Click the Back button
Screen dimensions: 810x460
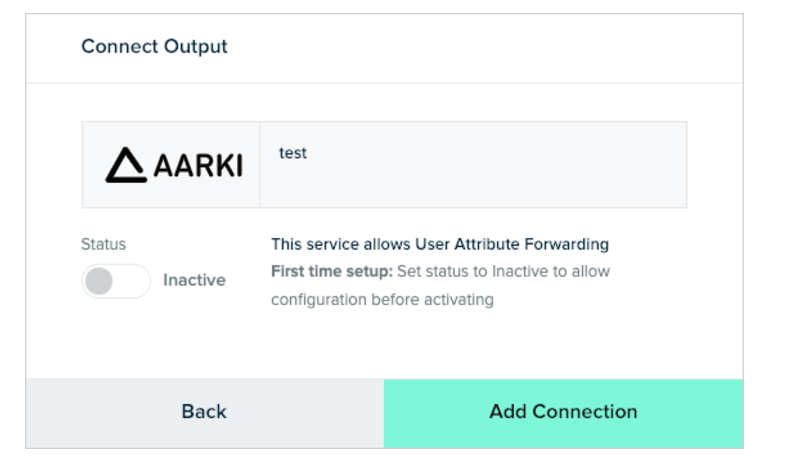pyautogui.click(x=205, y=413)
